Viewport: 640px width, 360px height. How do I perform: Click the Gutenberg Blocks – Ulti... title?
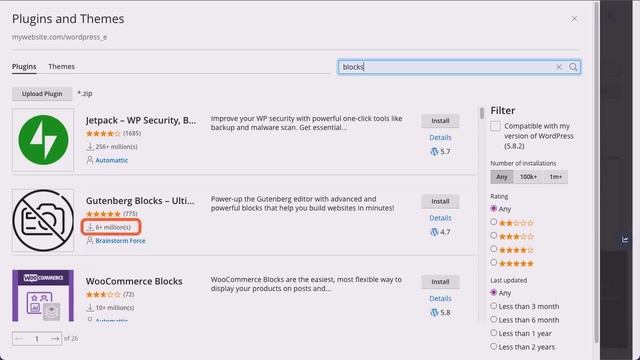point(140,201)
